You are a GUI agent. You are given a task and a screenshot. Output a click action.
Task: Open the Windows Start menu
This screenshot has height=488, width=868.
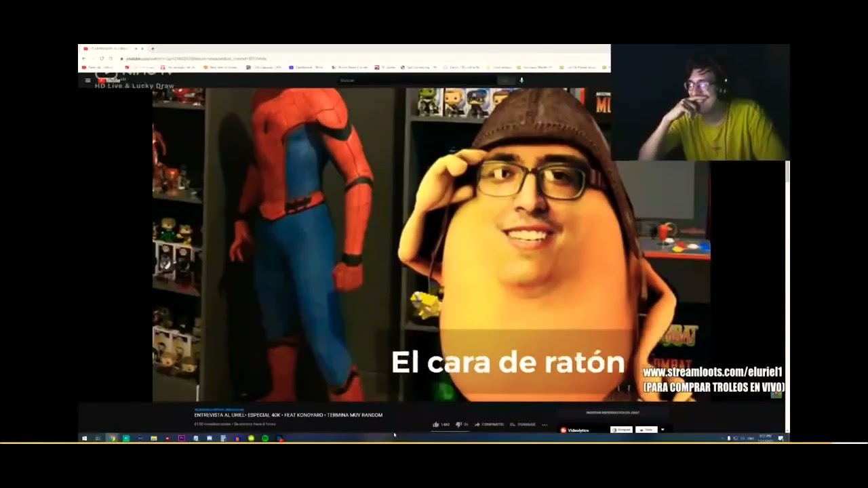coord(84,439)
